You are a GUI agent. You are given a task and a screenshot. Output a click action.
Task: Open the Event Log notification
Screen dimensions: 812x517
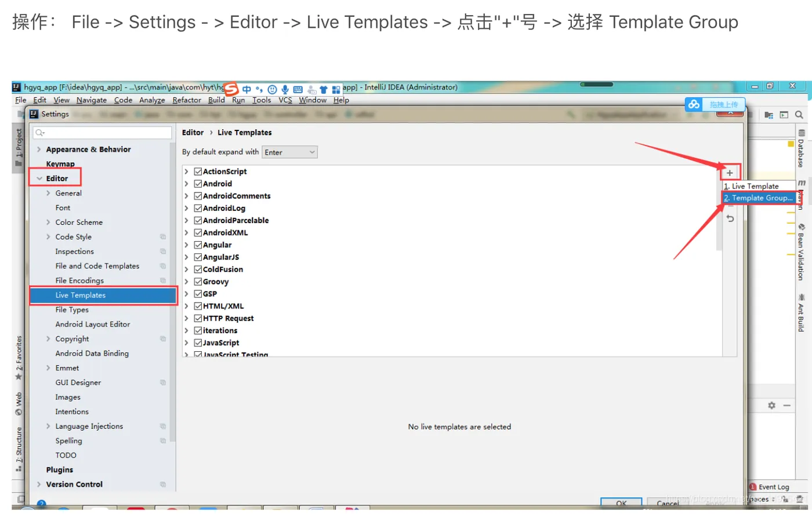769,487
